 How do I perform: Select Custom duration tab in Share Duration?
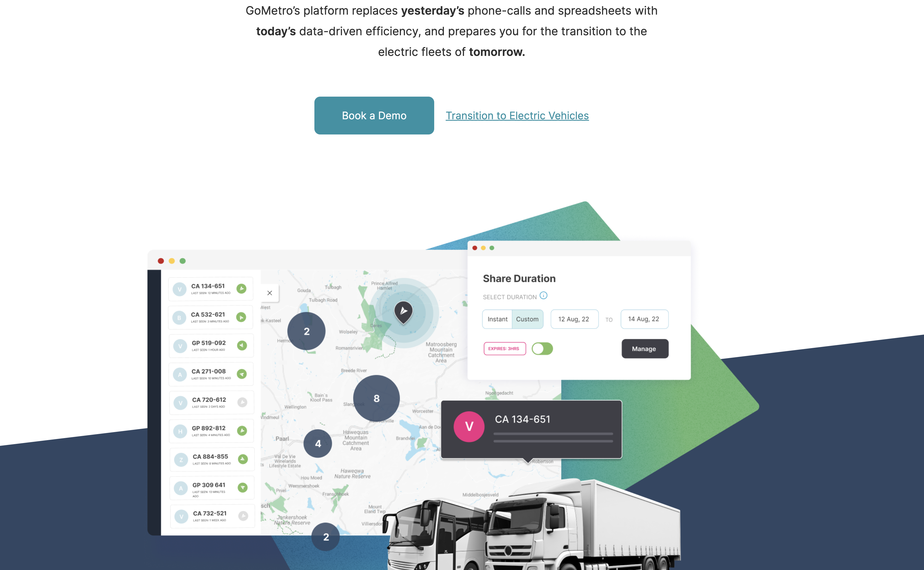click(527, 319)
